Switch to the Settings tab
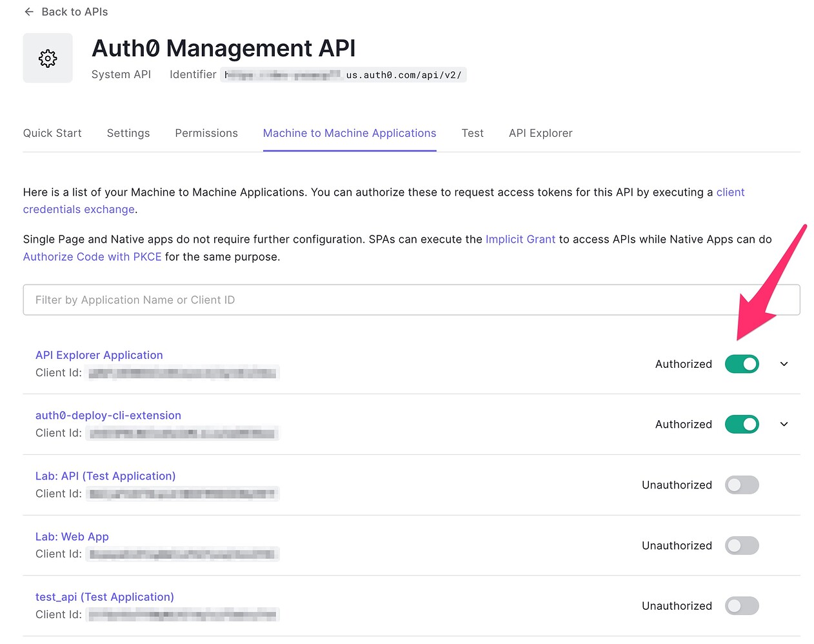Screen dimensions: 814x644 pyautogui.click(x=128, y=133)
